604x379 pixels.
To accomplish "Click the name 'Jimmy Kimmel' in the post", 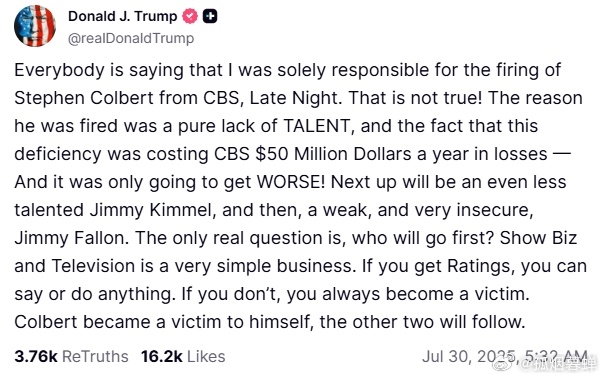I will [151, 210].
